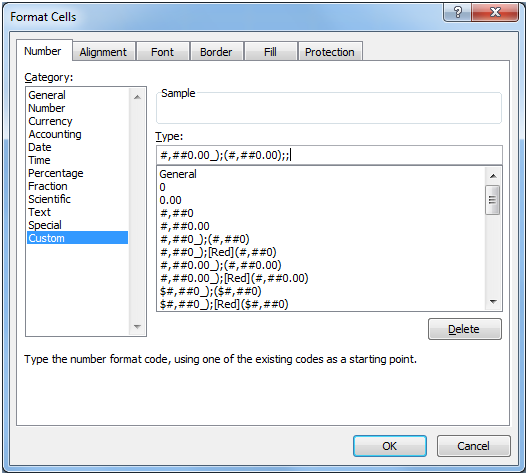
Task: Close the Format Cells dialog
Action: [495, 12]
